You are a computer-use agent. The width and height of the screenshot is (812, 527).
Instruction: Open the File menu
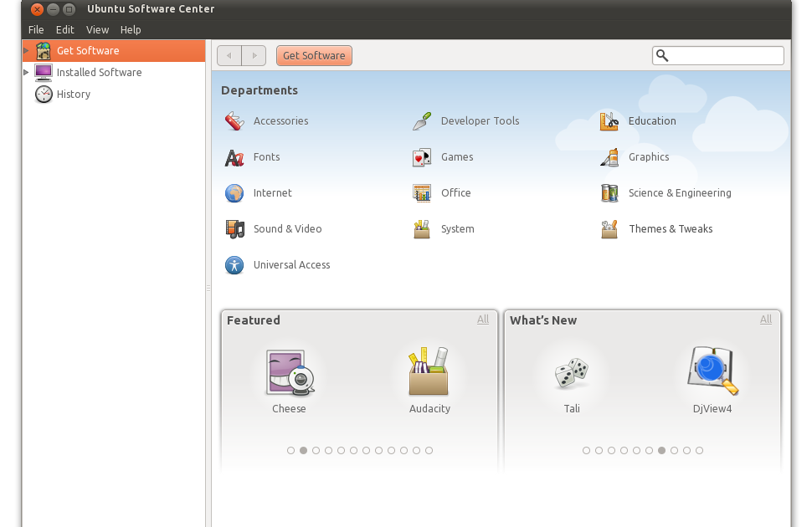36,29
